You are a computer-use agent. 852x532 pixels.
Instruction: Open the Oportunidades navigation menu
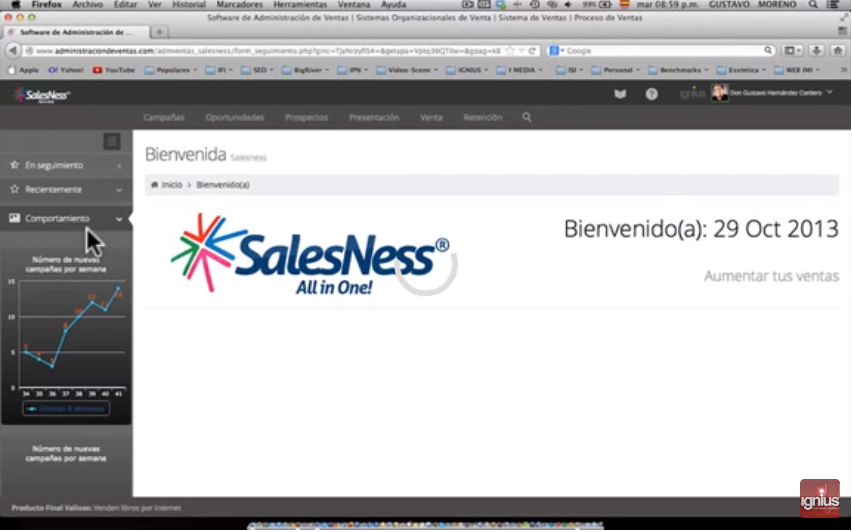point(234,117)
